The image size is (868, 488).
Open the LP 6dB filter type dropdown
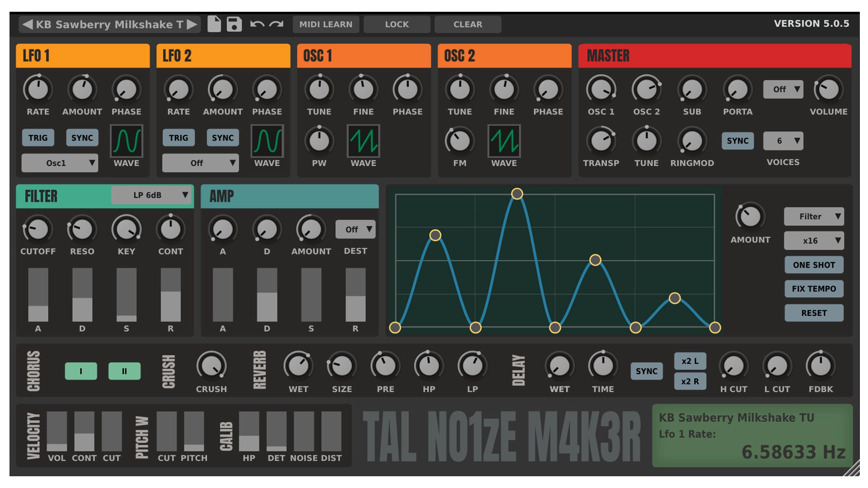151,195
